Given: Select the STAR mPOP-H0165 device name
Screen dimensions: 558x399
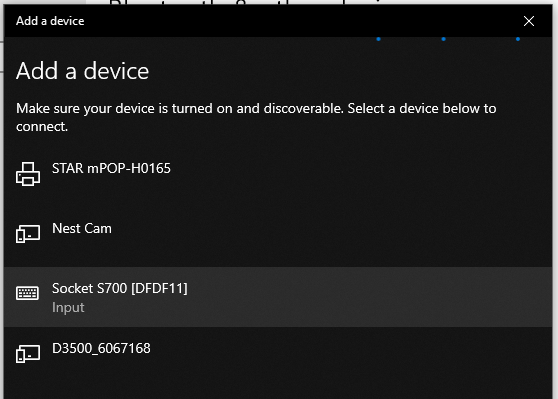Looking at the screenshot, I should (x=111, y=168).
